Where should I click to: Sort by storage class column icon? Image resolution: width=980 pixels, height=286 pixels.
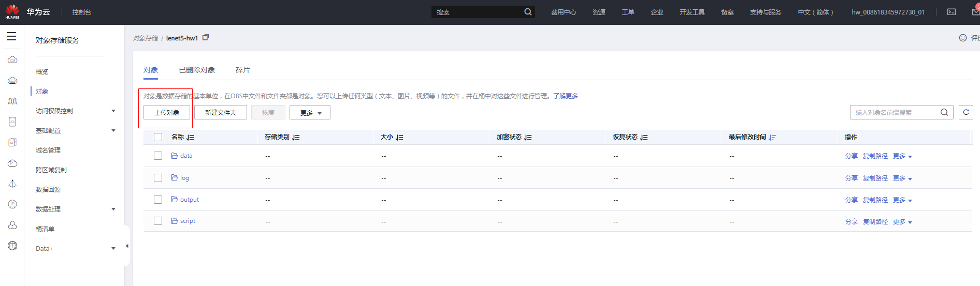[x=296, y=138]
